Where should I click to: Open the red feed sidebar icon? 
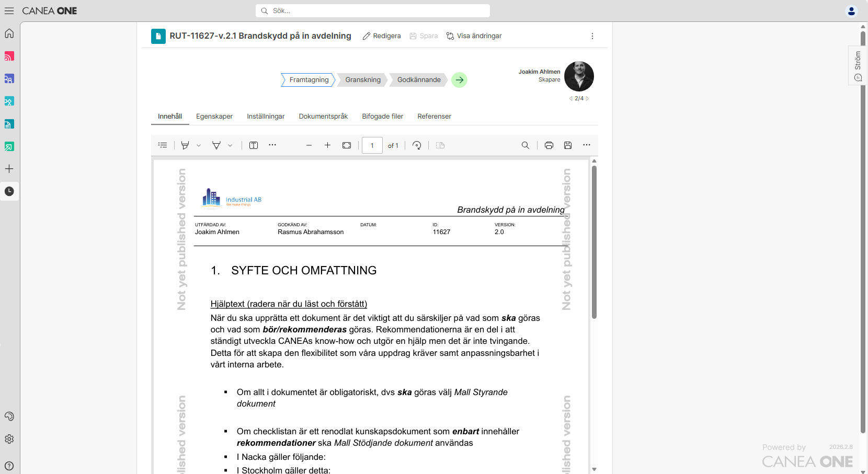pos(9,56)
